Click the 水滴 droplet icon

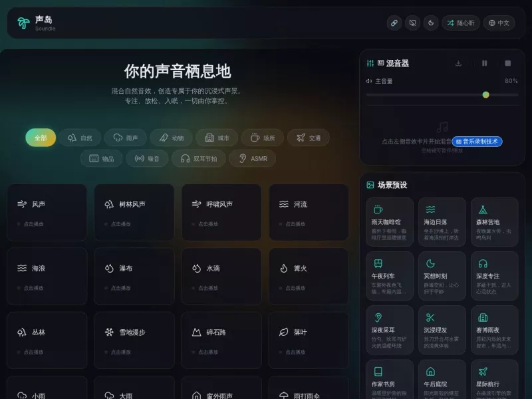pyautogui.click(x=196, y=269)
